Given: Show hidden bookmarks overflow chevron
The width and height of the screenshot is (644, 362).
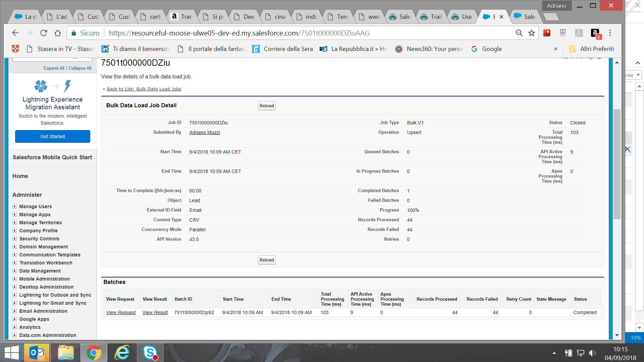Looking at the screenshot, I should (556, 49).
